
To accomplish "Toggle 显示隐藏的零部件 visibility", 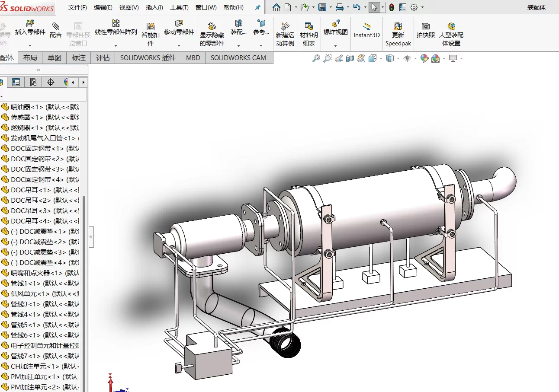I will click(x=212, y=34).
